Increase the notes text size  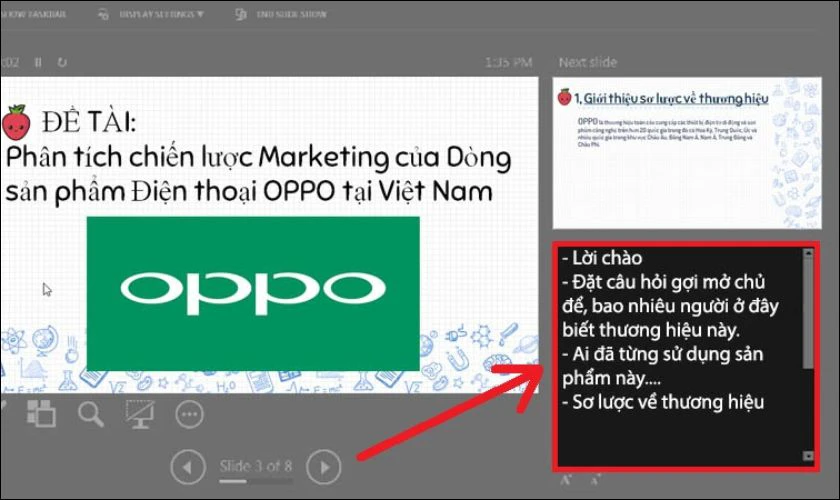coord(566,480)
